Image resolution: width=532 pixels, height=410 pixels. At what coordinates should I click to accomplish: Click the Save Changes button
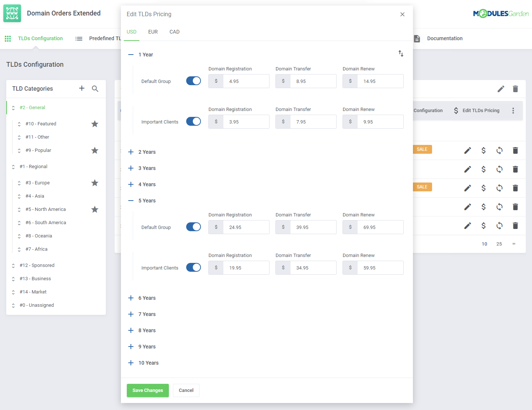(x=147, y=390)
